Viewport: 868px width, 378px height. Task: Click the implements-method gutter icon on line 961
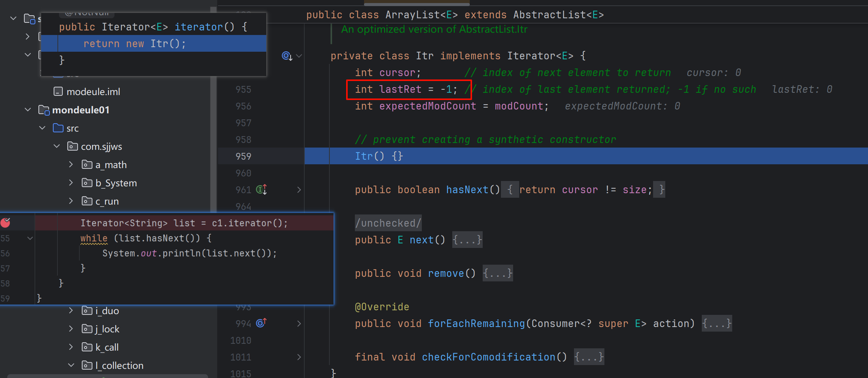[x=261, y=189]
